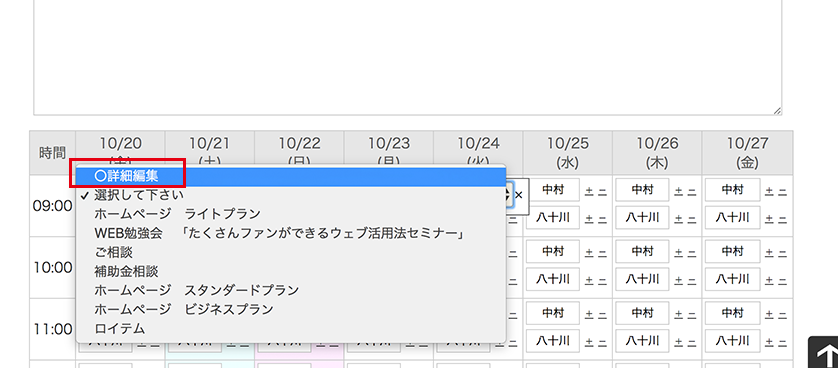
Task: Select the 詳細編集 option in the dropdown
Action: click(291, 175)
